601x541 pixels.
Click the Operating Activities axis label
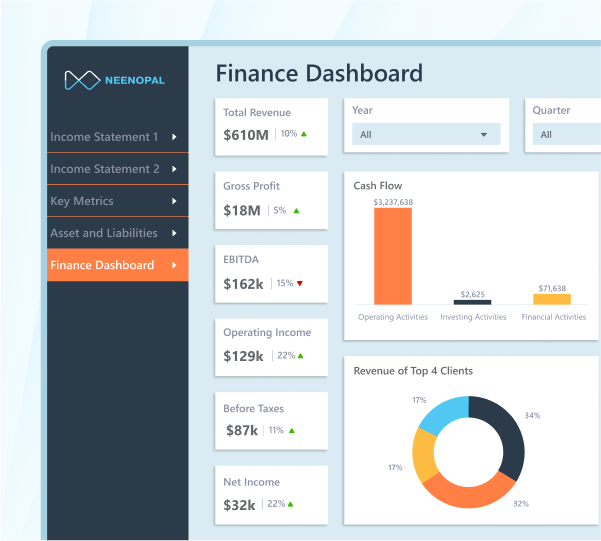393,317
